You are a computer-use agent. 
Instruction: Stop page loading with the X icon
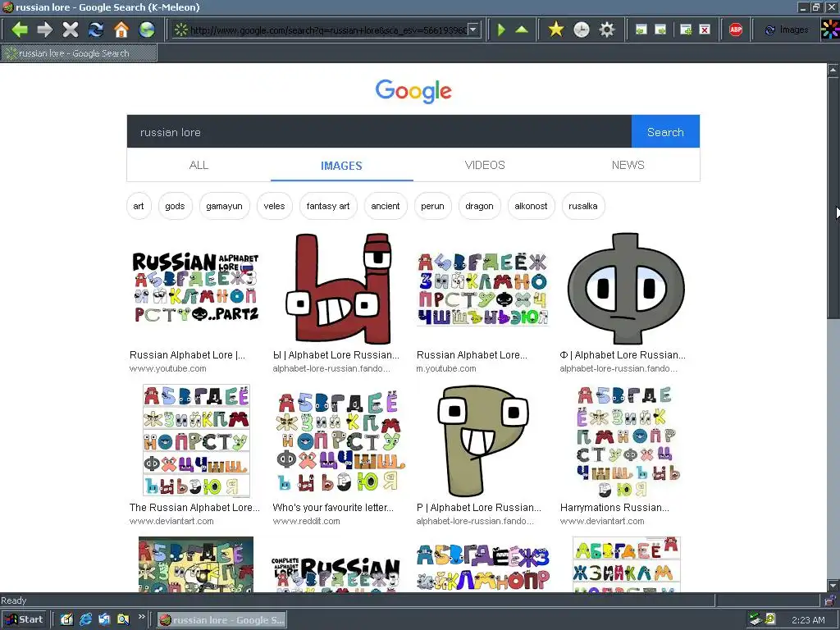[x=71, y=30]
